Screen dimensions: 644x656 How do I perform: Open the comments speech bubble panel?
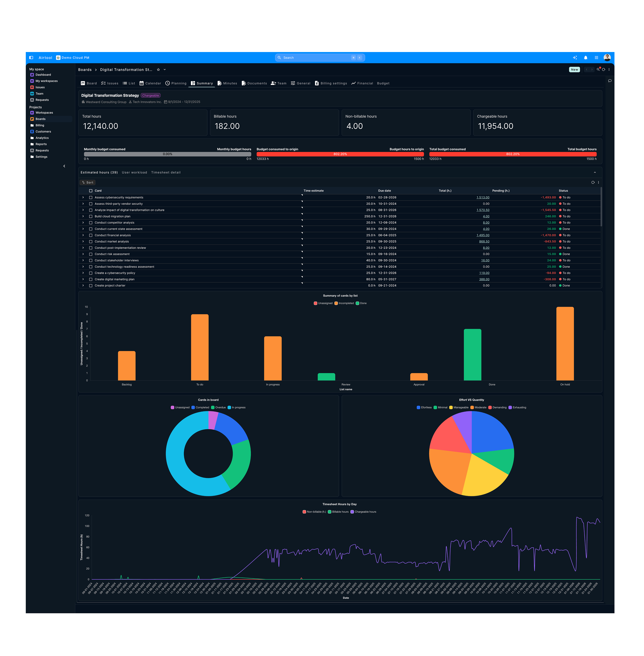point(610,81)
